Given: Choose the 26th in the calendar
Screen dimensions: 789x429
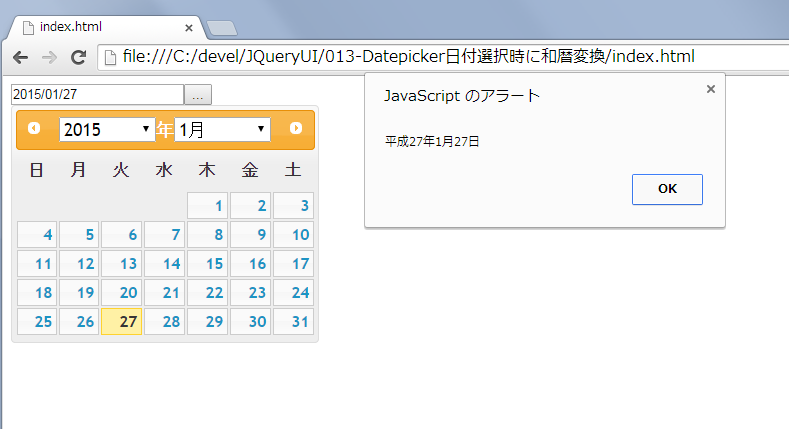Looking at the screenshot, I should pyautogui.click(x=80, y=321).
